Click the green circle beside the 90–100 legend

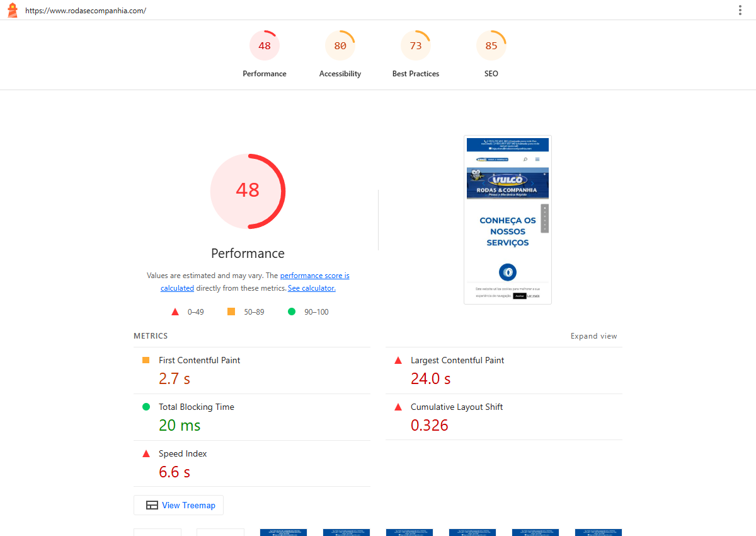(292, 312)
